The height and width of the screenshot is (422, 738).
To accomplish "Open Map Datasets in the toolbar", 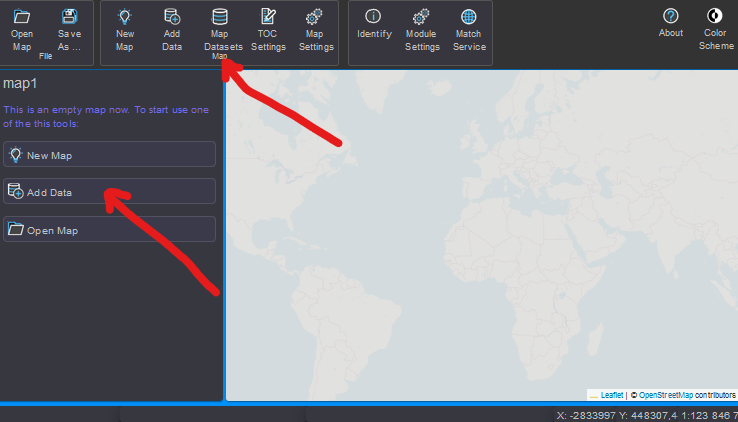I will 221,31.
